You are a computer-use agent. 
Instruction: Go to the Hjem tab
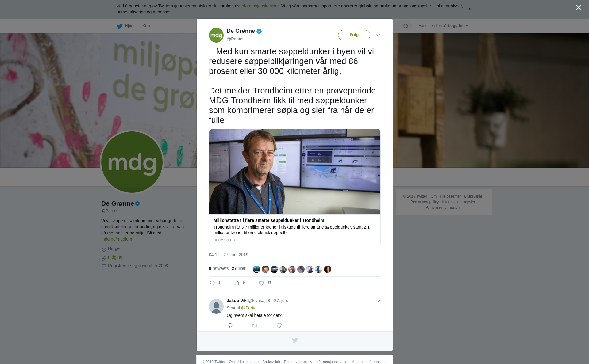click(126, 26)
